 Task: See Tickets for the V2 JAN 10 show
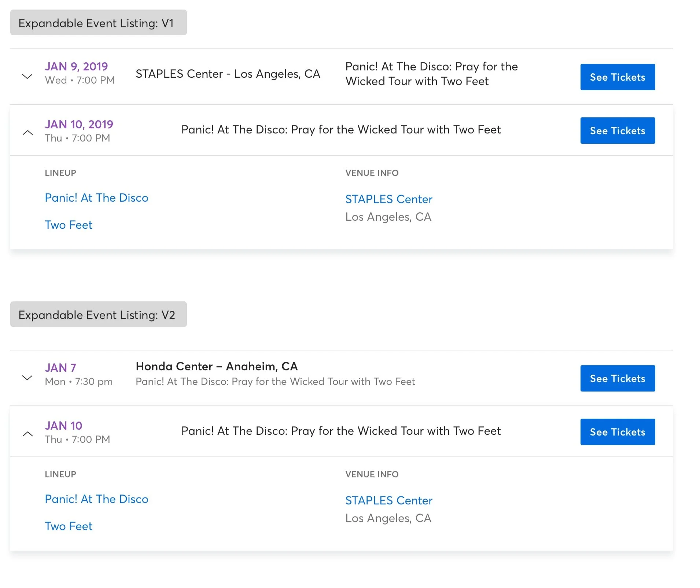[x=618, y=432]
